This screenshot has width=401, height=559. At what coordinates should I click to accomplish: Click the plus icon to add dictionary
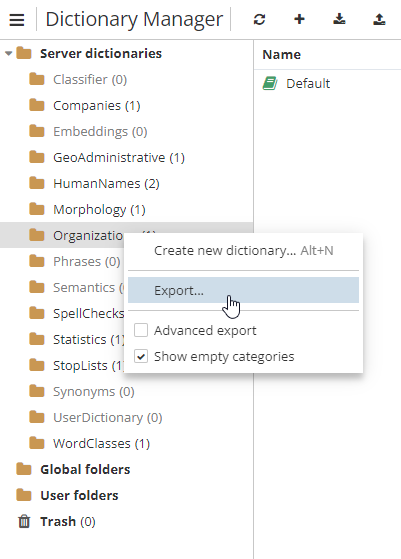point(299,19)
